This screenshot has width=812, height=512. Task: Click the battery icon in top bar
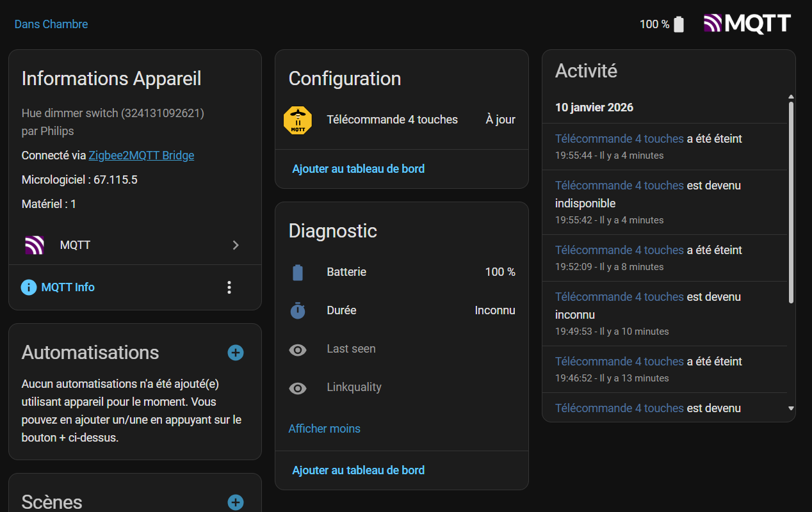679,24
